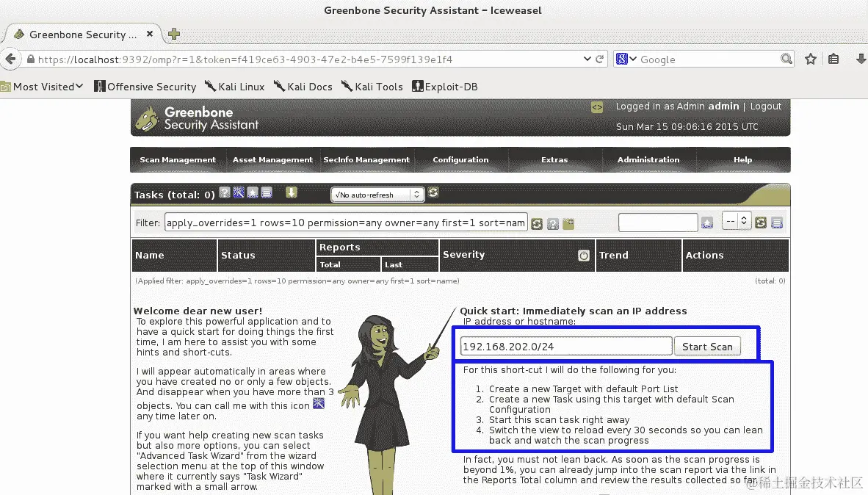Open Configuration menu
Screen dimensions: 868x495
click(x=460, y=159)
